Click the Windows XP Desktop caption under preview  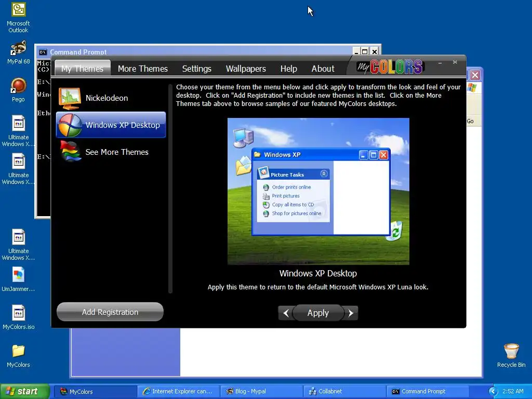point(318,273)
